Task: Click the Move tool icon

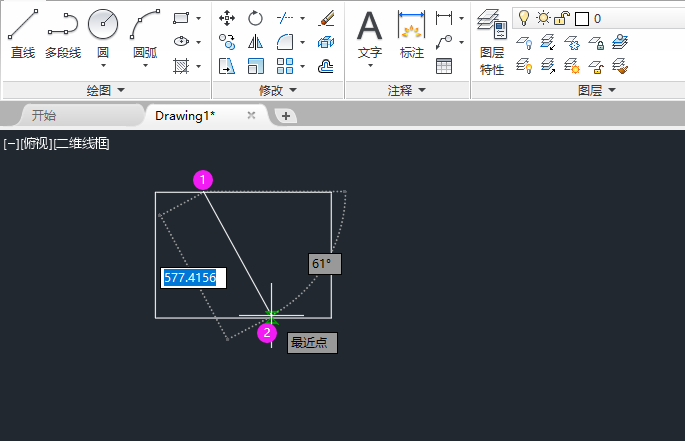Action: click(x=227, y=18)
